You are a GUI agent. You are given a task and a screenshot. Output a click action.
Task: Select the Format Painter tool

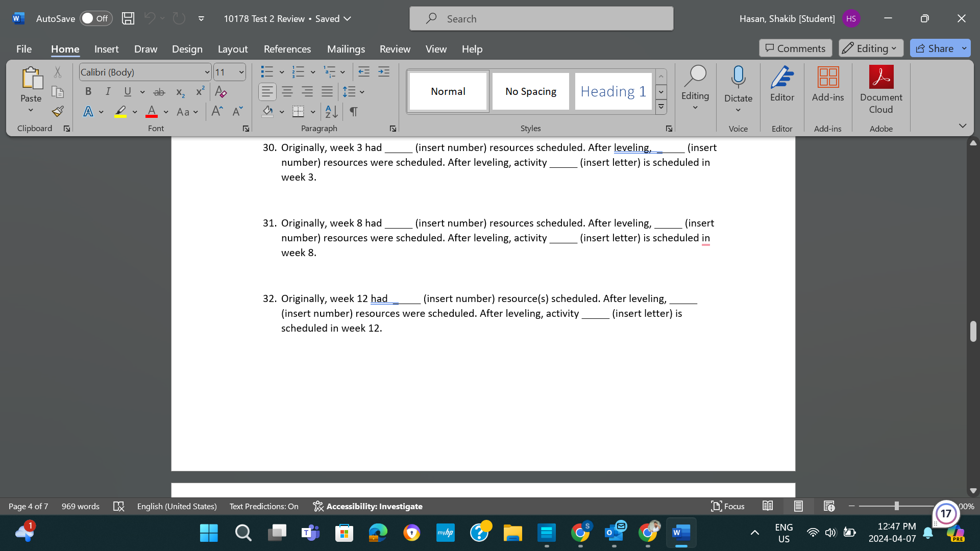pos(57,111)
